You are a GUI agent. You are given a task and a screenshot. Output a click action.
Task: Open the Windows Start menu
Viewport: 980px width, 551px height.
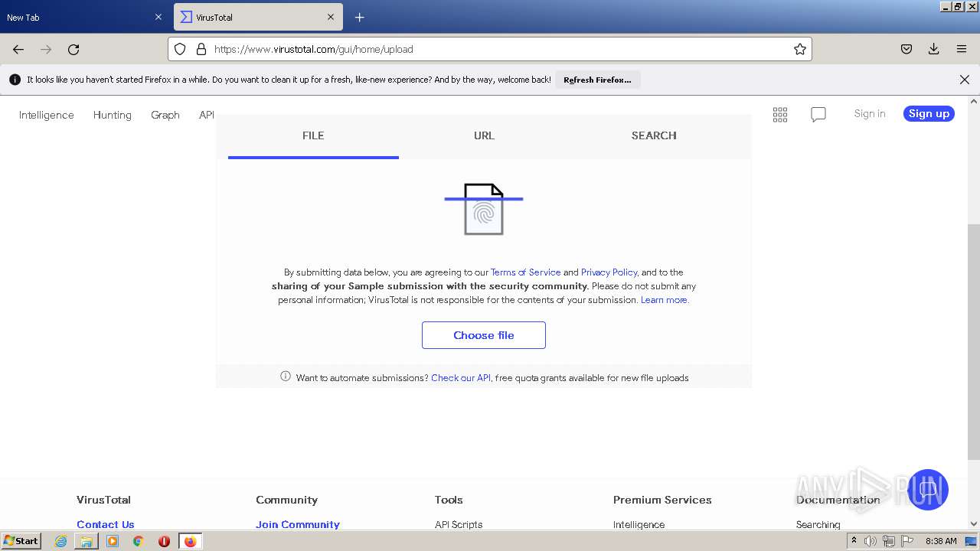point(21,540)
